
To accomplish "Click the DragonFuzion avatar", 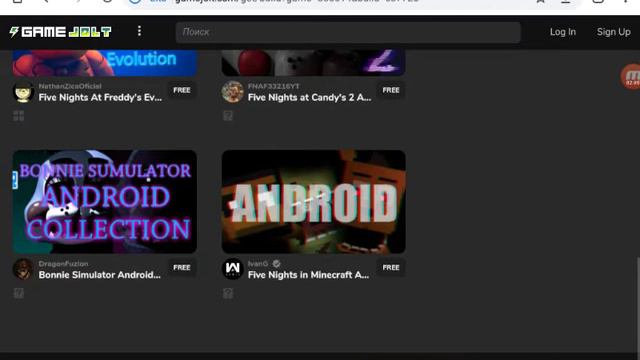I will (23, 269).
